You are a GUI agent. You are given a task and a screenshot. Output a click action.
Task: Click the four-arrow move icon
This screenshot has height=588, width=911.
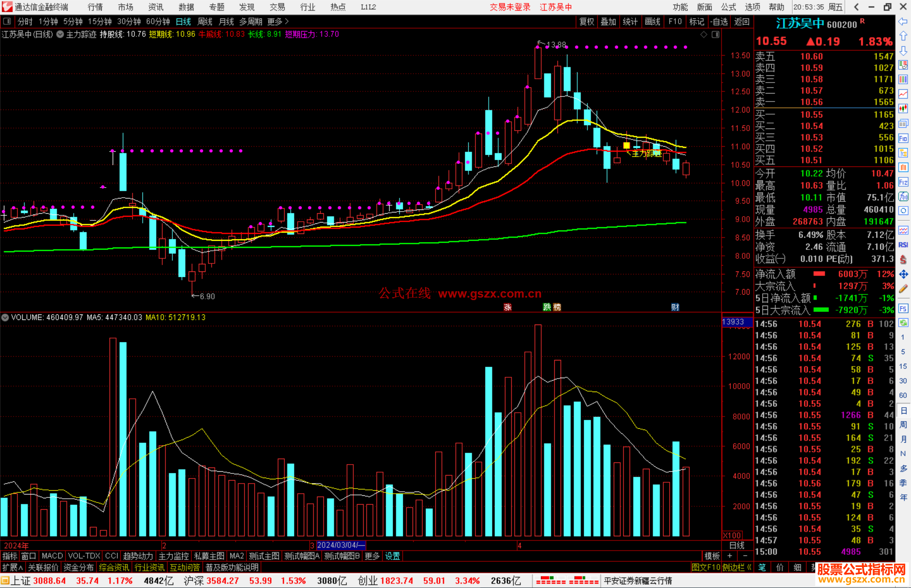pyautogui.click(x=903, y=274)
